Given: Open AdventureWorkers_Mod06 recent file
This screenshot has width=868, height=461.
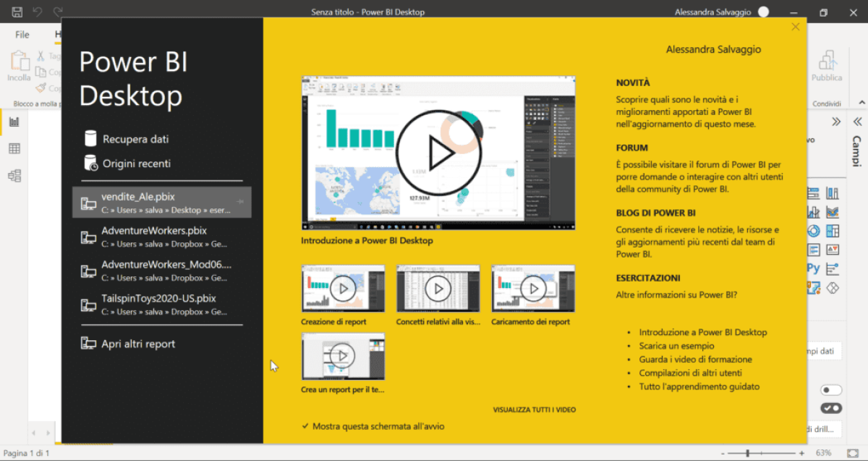Looking at the screenshot, I should pyautogui.click(x=162, y=271).
